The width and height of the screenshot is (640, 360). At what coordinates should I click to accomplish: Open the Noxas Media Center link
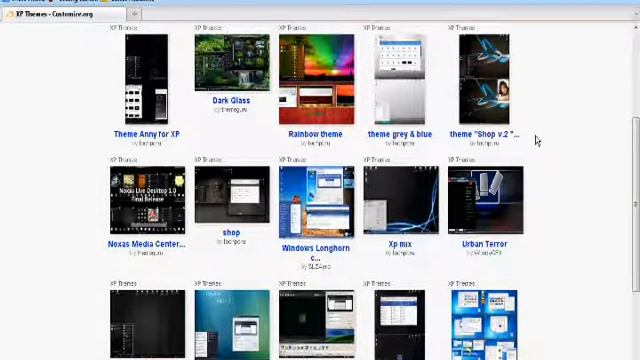[x=147, y=244]
